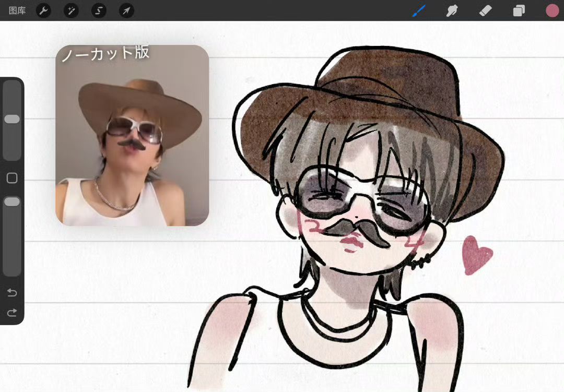Select the Brush tool
564x392 pixels.
tap(419, 10)
